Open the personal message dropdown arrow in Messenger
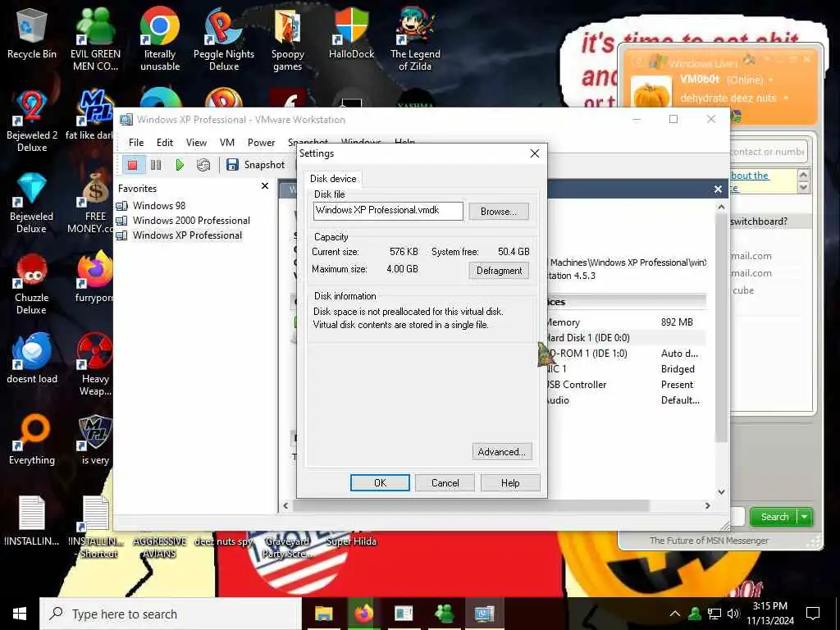 pos(786,98)
